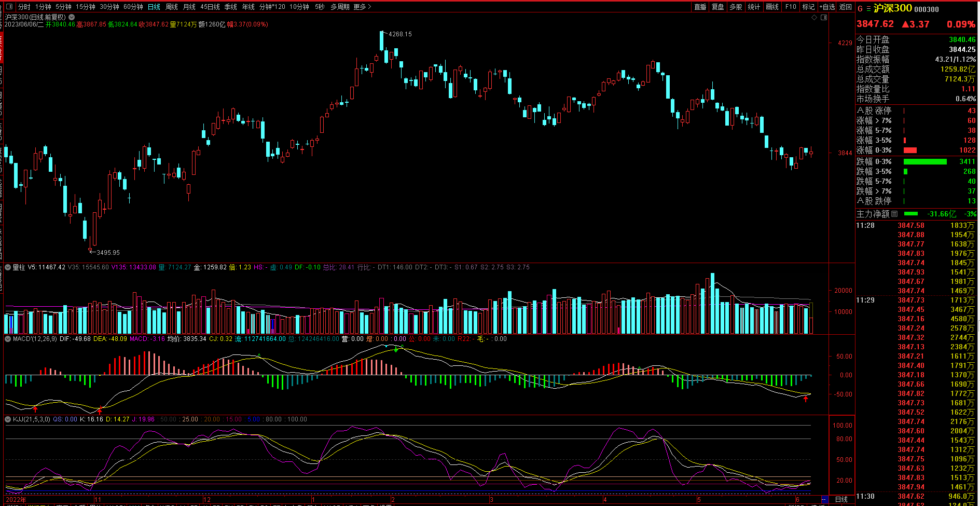Click the MACD green buy marker near February
This screenshot has height=506, width=980.
(396, 350)
